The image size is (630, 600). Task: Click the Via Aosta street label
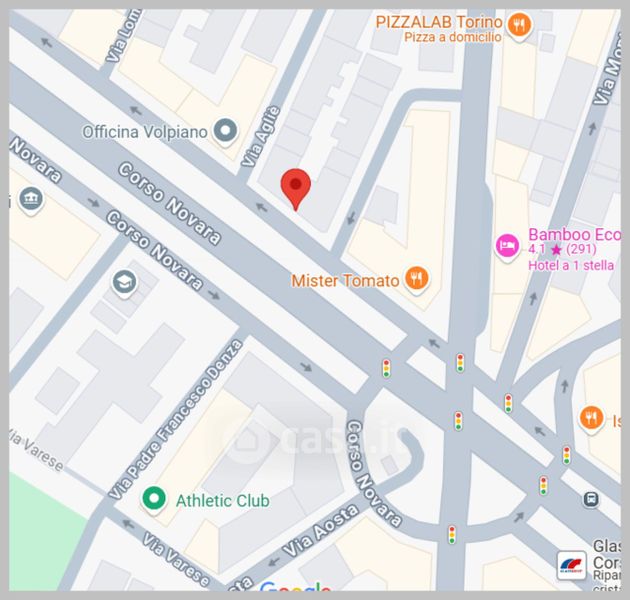[320, 531]
